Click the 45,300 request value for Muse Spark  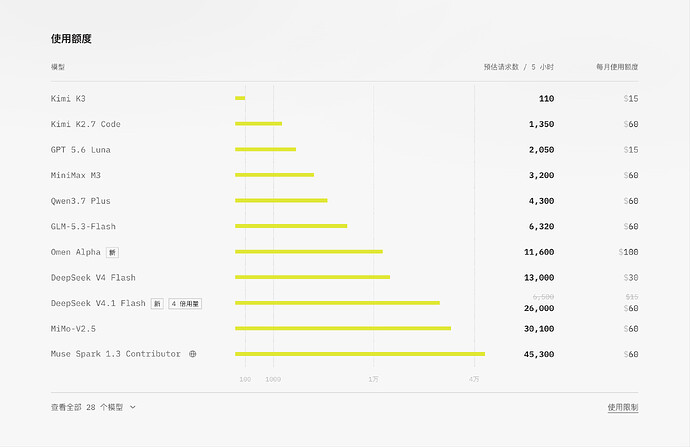[x=539, y=354]
